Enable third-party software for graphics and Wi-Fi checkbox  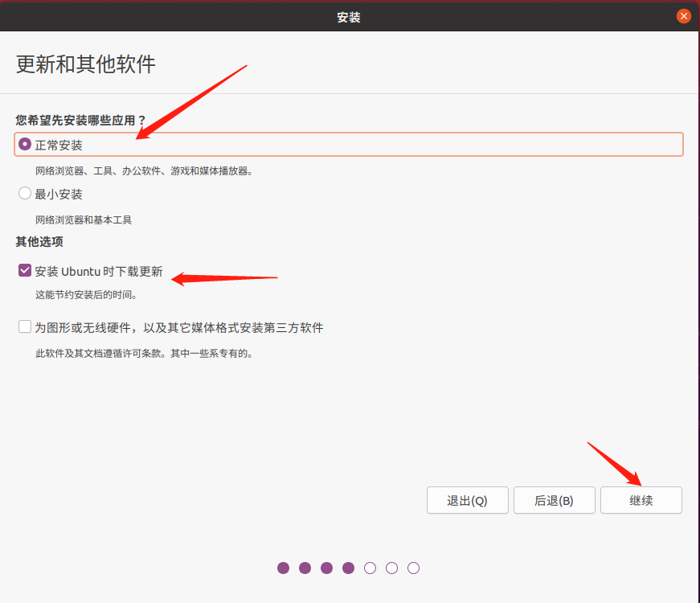point(25,327)
